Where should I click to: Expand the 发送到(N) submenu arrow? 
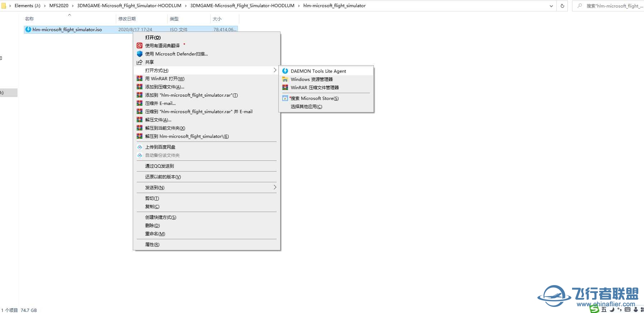coord(275,187)
